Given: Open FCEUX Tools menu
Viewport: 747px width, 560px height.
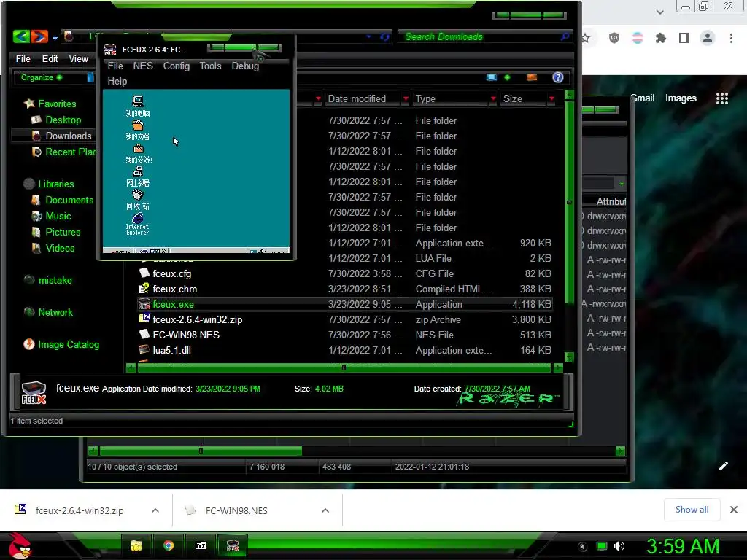Looking at the screenshot, I should (210, 66).
